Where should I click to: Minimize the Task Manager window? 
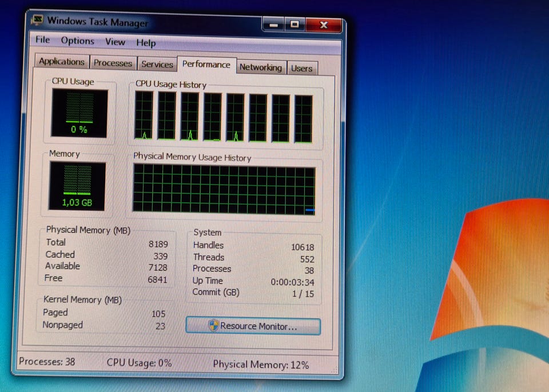[x=273, y=25]
